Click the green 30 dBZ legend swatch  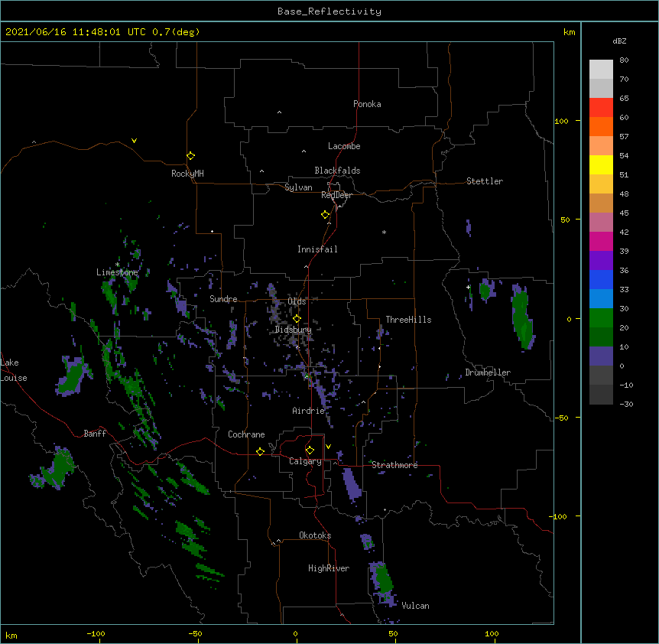click(601, 318)
